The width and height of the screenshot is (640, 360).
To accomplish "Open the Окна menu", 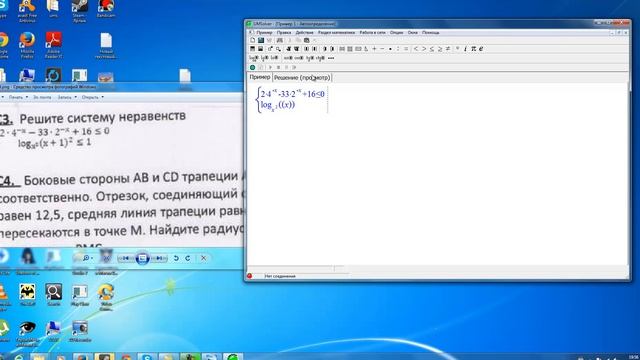I will [413, 32].
